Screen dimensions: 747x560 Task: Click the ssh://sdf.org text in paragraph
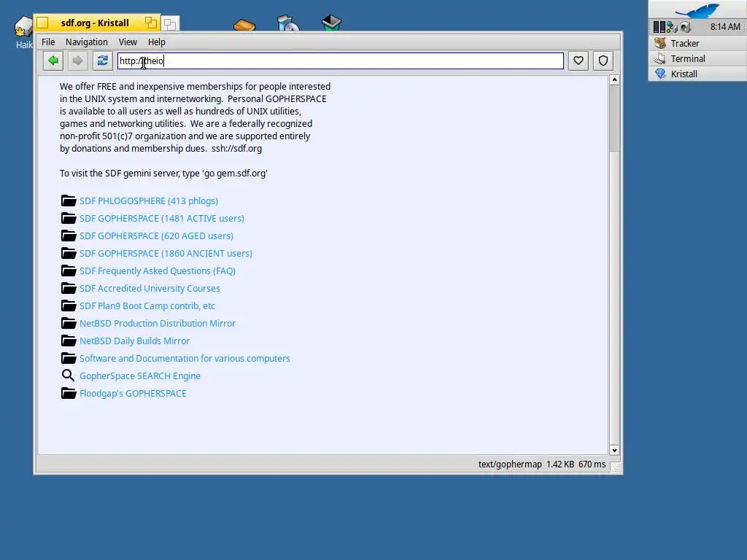point(237,148)
